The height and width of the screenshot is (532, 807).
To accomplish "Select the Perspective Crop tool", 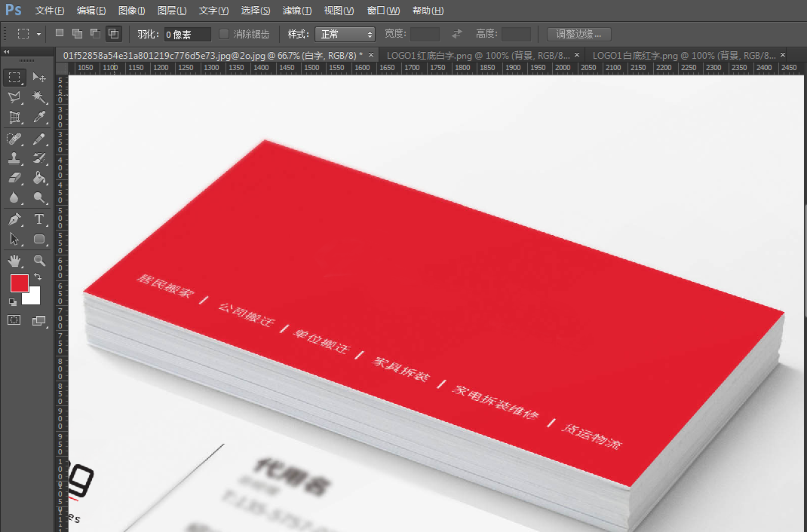I will point(14,118).
